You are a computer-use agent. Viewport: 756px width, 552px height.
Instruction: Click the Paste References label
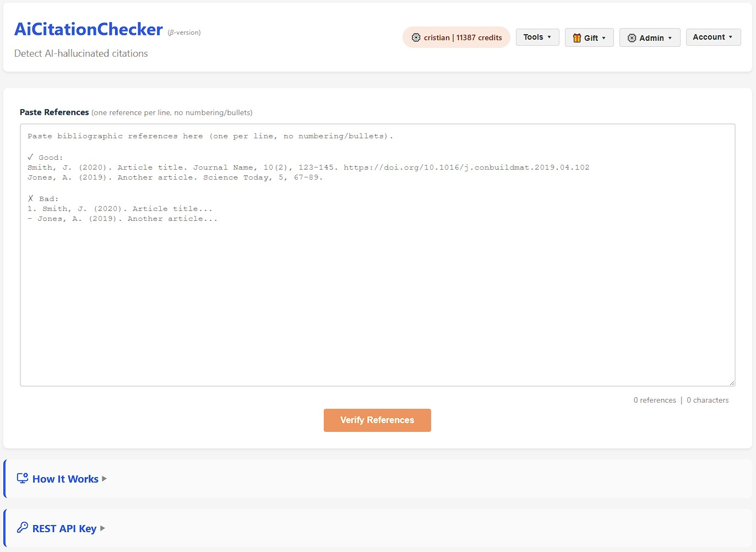coord(54,112)
